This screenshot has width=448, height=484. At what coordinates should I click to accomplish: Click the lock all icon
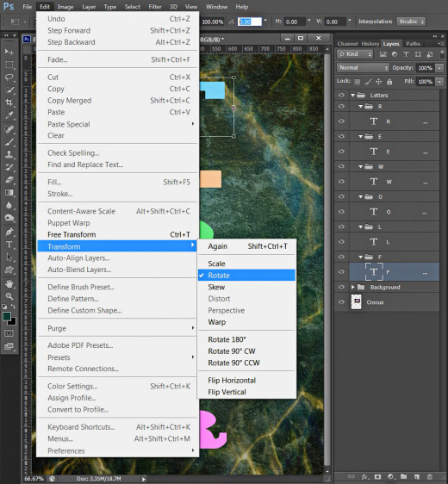389,82
